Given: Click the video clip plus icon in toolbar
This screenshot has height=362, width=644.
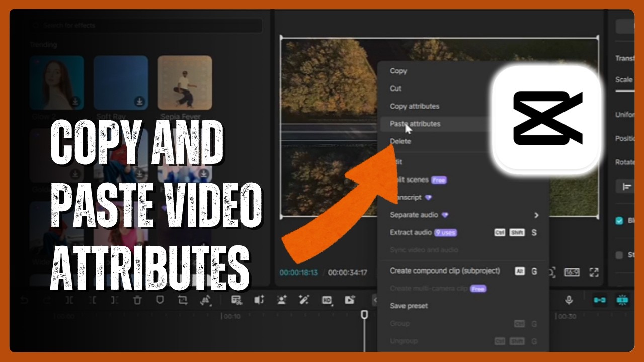Looking at the screenshot, I should [349, 300].
